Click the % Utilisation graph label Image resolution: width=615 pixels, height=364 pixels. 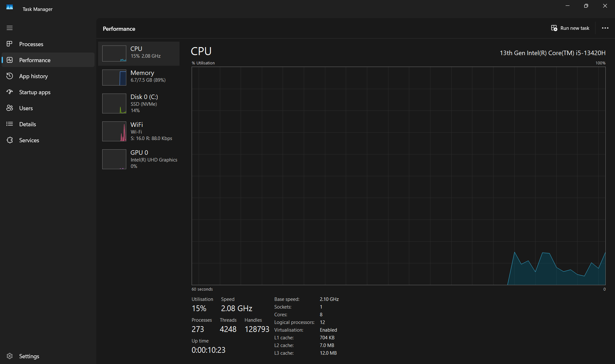[203, 63]
